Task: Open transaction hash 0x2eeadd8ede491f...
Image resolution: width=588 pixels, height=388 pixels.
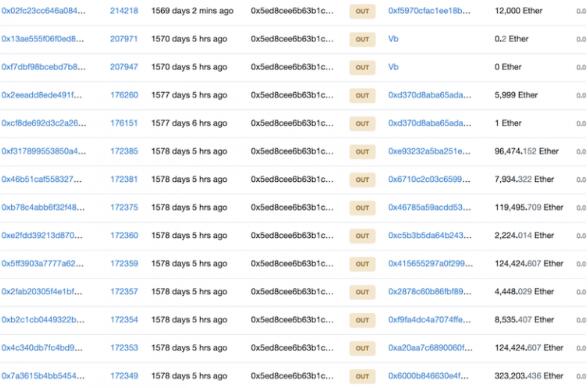Action: point(42,95)
